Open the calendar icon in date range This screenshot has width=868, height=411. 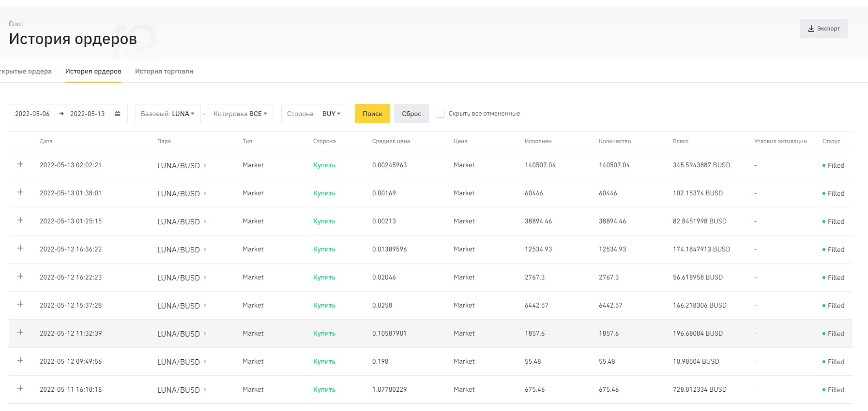[x=118, y=114]
